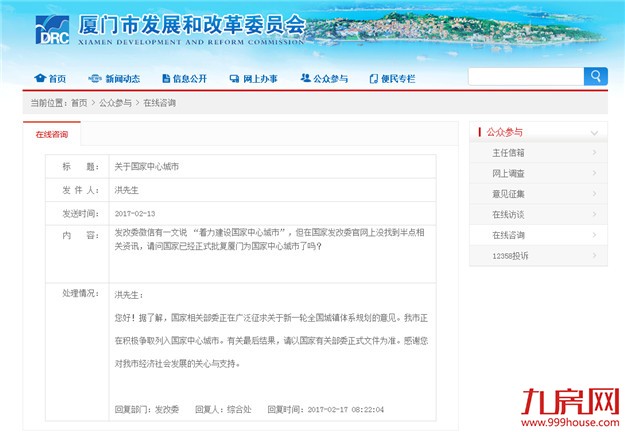Click the icon beside 便民专栏
625x432 pixels.
373,79
